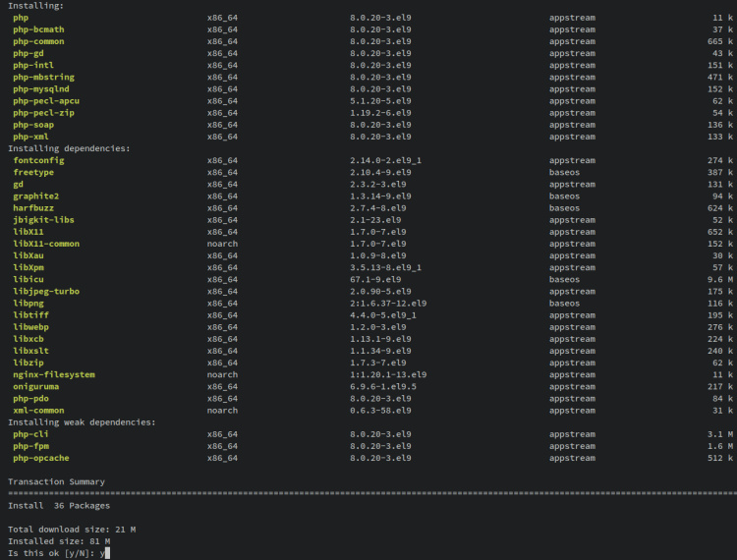Click the php-bcmath package name
Image resolution: width=737 pixels, height=560 pixels.
point(38,29)
